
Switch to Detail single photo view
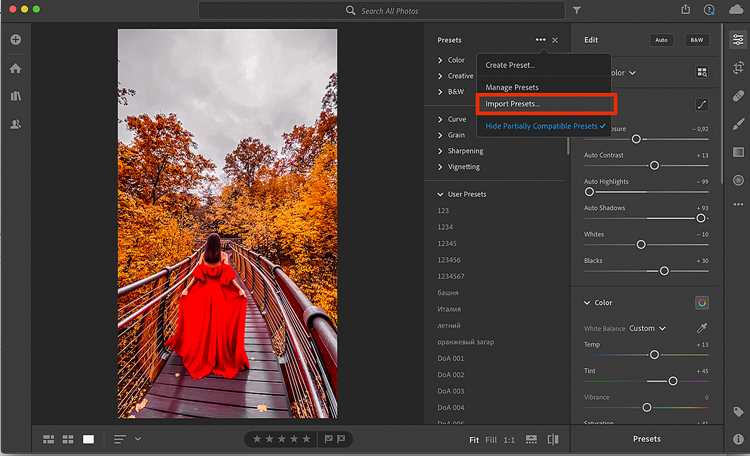[88, 439]
